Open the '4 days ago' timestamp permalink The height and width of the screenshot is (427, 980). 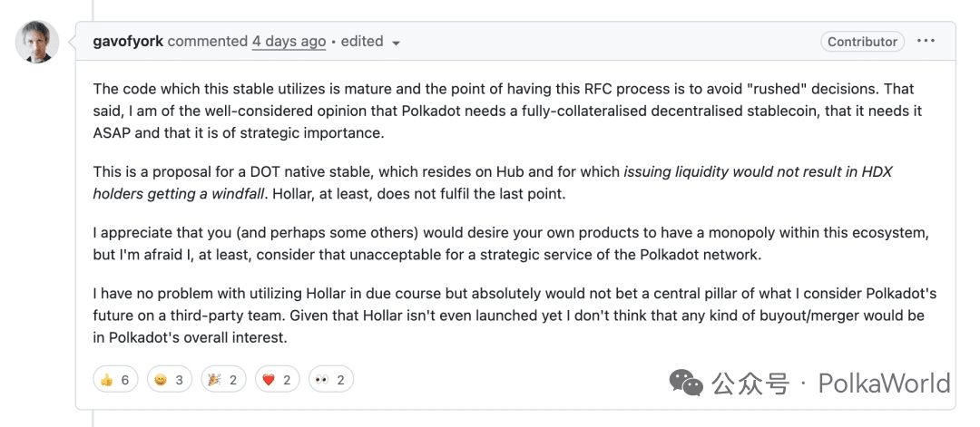[x=289, y=41]
